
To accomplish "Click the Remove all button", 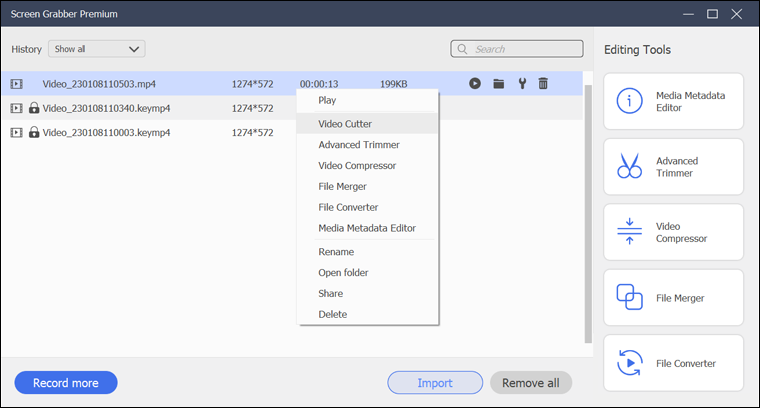I will pos(530,383).
